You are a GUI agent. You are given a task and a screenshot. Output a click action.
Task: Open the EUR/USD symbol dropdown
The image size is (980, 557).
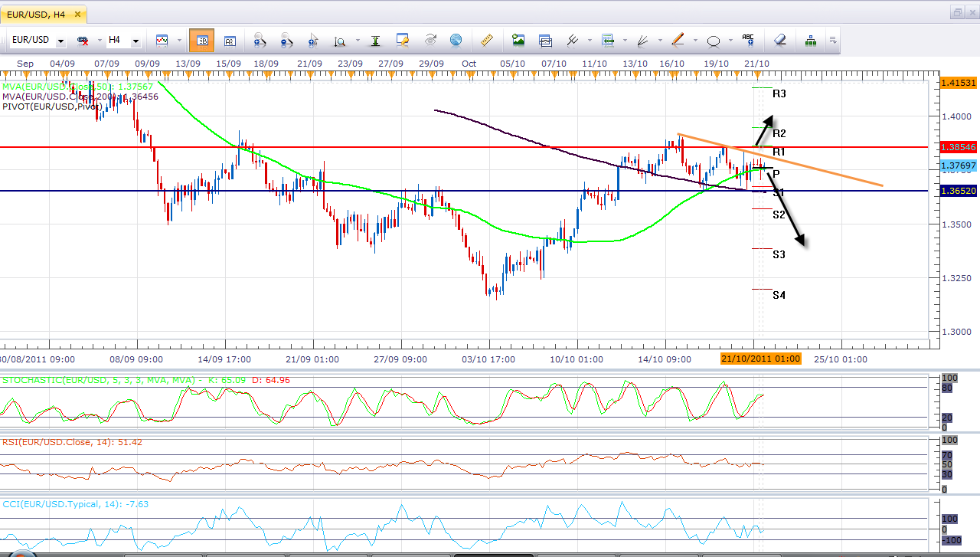pos(60,41)
